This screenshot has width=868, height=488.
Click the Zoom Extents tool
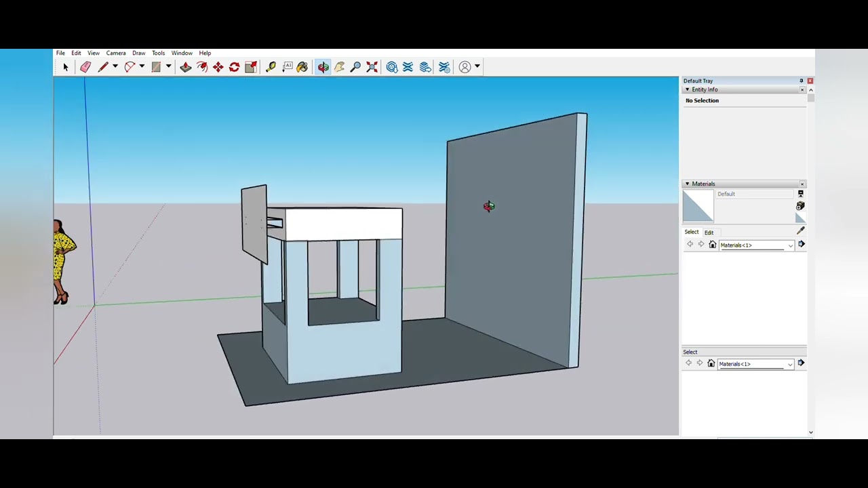(x=372, y=67)
